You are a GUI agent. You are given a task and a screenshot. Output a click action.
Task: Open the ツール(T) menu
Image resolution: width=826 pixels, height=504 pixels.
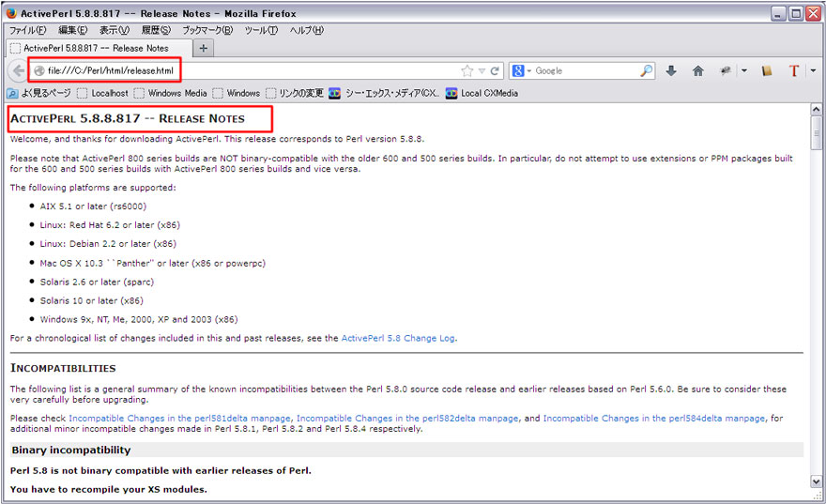click(x=261, y=30)
